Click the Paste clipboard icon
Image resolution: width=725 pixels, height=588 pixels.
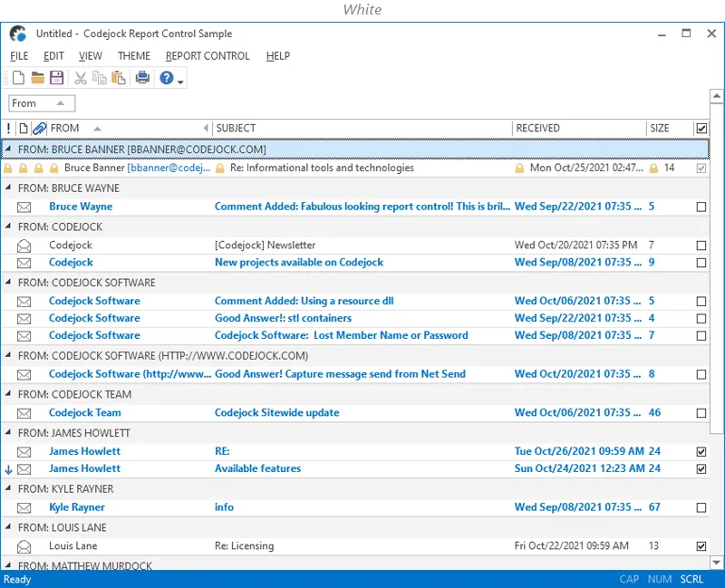coord(119,78)
